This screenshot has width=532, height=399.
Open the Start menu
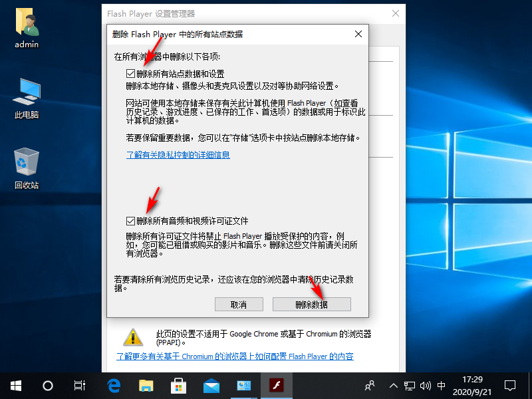click(x=15, y=385)
